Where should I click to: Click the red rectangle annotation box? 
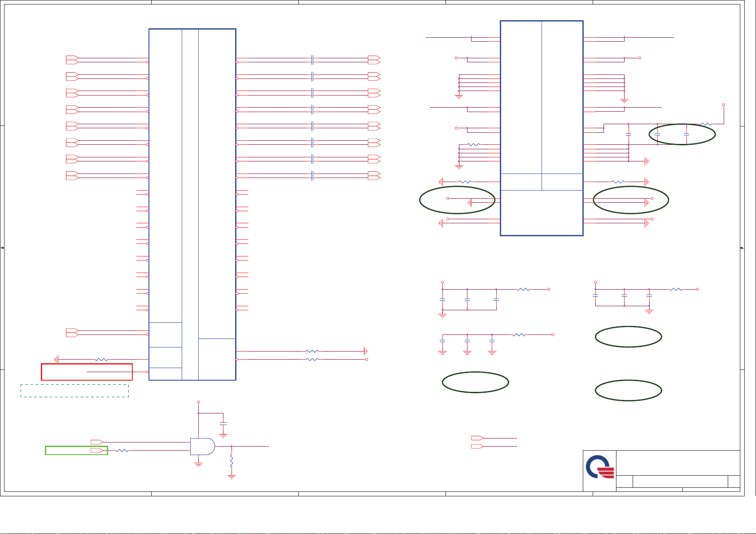click(87, 372)
